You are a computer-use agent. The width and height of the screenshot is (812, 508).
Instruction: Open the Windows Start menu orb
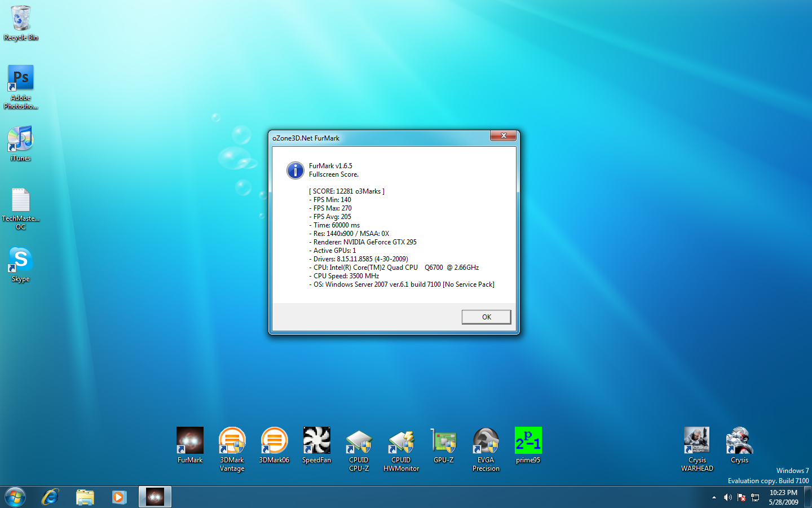(15, 497)
